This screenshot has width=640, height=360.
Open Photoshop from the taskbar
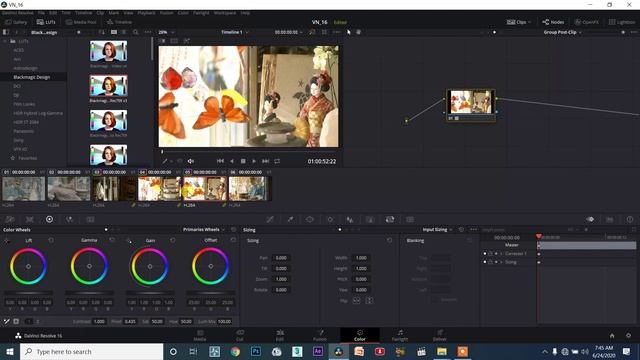(x=256, y=351)
